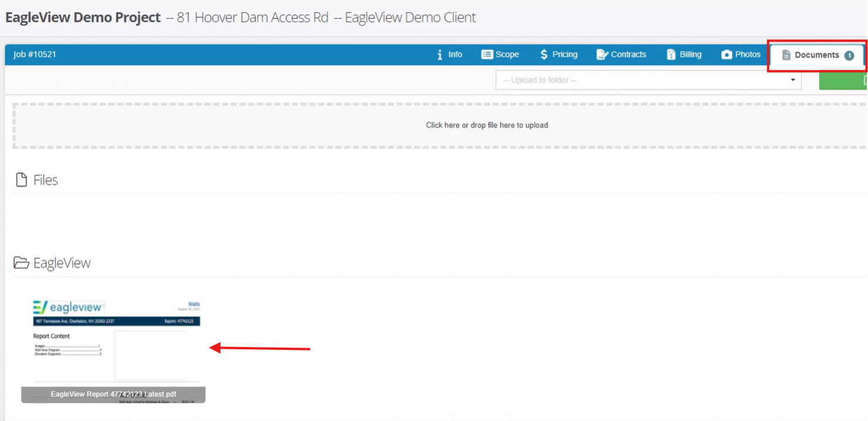The width and height of the screenshot is (868, 421).
Task: Click the 'Job #10521' label
Action: (x=35, y=55)
